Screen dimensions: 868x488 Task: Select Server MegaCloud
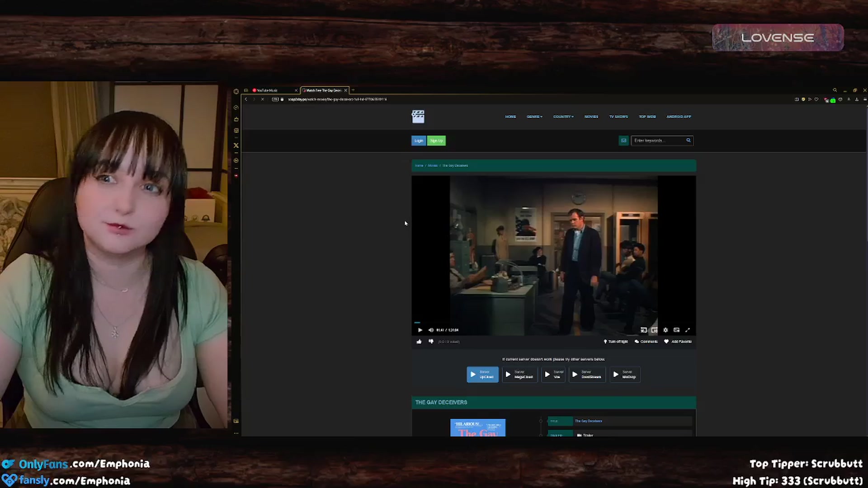(520, 375)
